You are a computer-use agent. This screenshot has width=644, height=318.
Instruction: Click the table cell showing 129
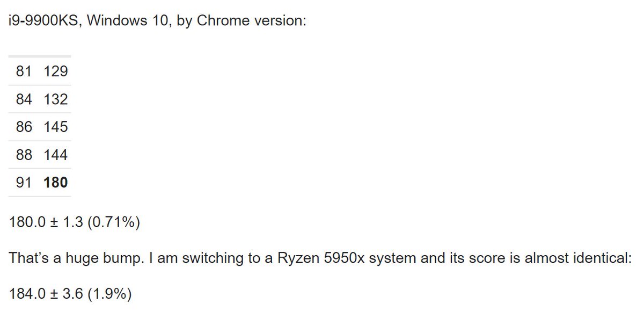click(x=56, y=71)
